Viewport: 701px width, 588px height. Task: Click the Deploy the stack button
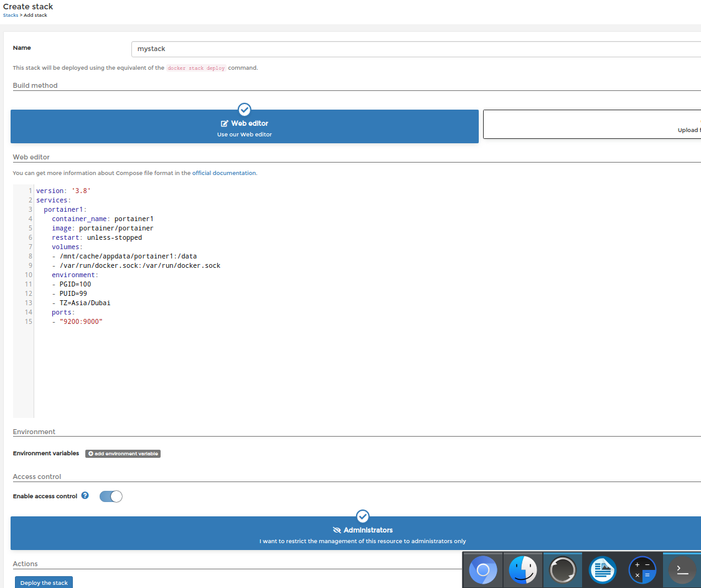pyautogui.click(x=43, y=582)
